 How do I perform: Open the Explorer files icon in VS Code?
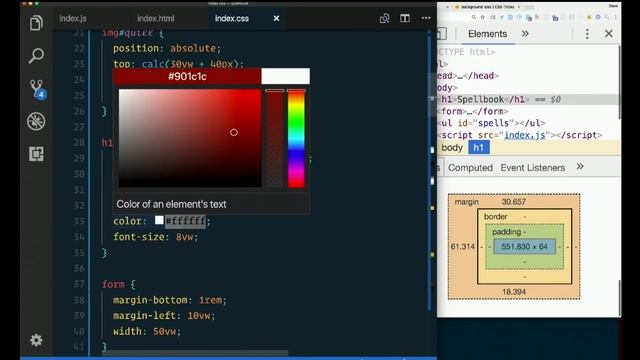pos(36,23)
